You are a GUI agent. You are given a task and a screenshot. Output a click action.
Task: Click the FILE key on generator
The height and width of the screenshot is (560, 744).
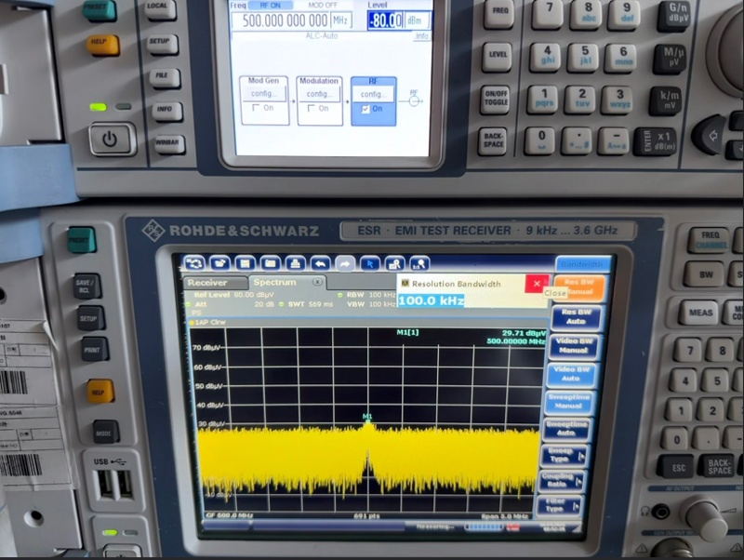pyautogui.click(x=164, y=76)
